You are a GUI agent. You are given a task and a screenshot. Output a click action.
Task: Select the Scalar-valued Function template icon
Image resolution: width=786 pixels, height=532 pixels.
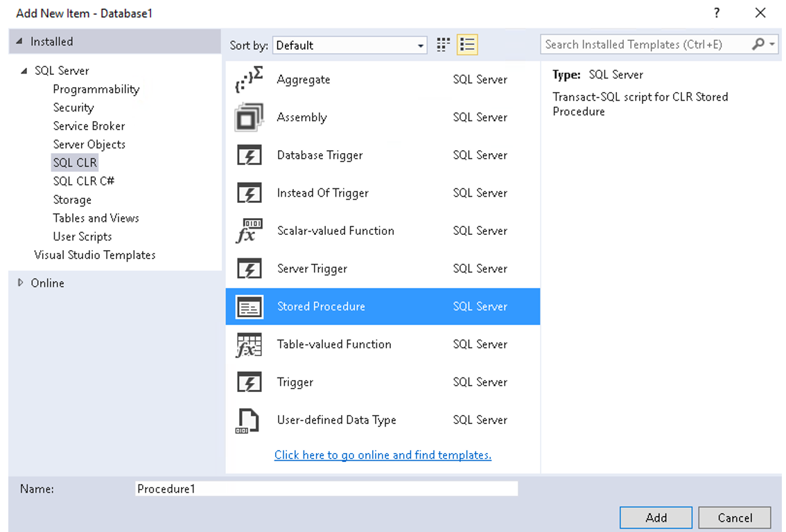[248, 231]
